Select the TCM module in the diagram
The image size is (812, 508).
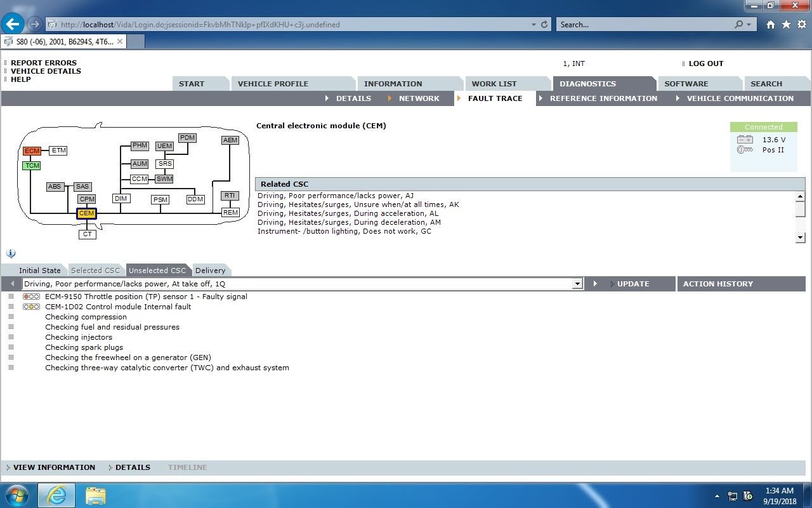click(31, 166)
